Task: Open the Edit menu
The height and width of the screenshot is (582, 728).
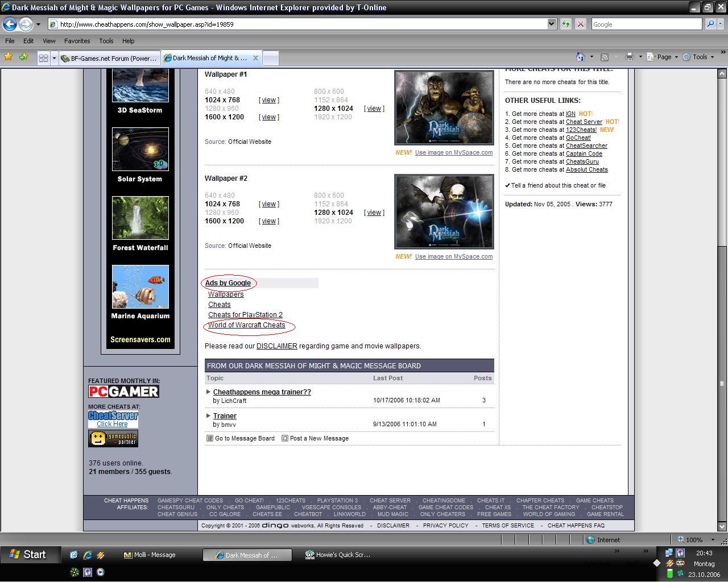Action: click(x=28, y=41)
